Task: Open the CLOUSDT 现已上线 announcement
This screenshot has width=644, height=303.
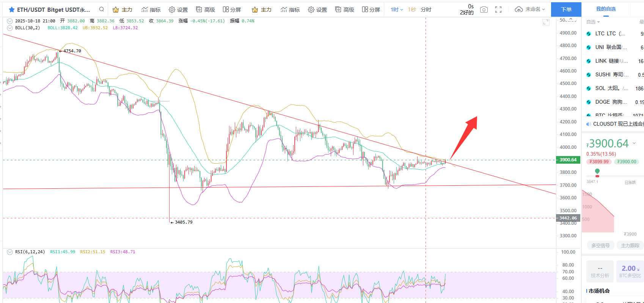Action: pos(618,124)
